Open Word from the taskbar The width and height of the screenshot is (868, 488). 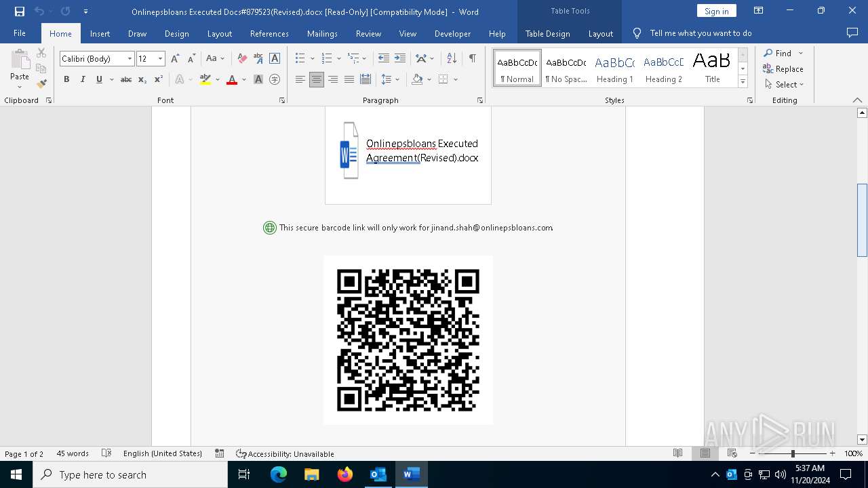[411, 474]
